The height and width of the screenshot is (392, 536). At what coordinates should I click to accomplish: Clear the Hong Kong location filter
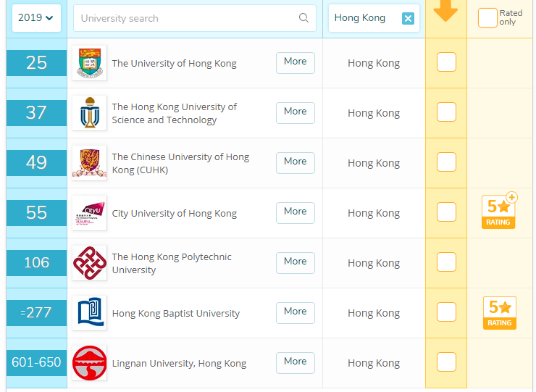click(x=408, y=19)
